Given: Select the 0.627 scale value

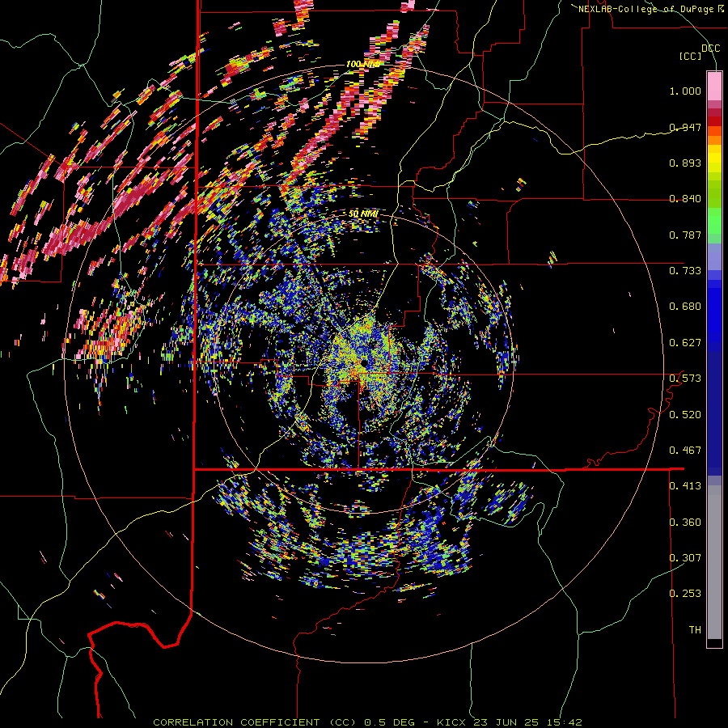Looking at the screenshot, I should (685, 343).
